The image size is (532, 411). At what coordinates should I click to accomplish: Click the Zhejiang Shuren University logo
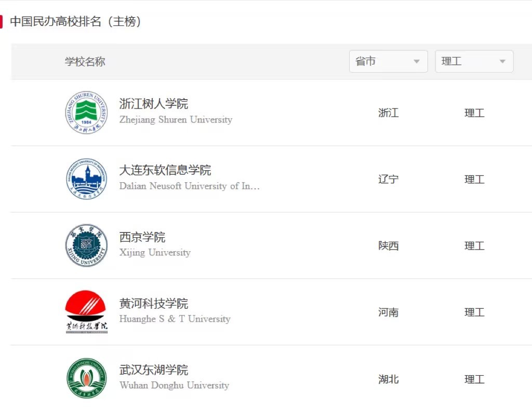click(x=86, y=113)
